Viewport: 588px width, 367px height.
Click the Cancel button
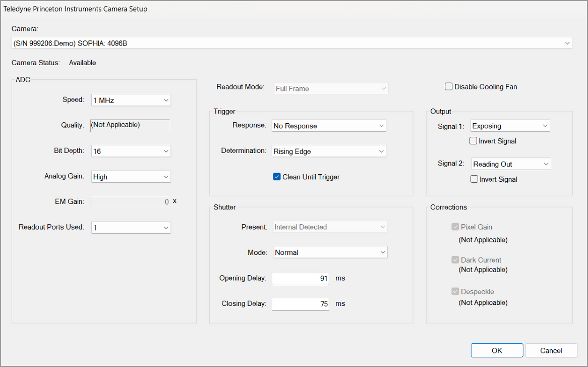551,350
